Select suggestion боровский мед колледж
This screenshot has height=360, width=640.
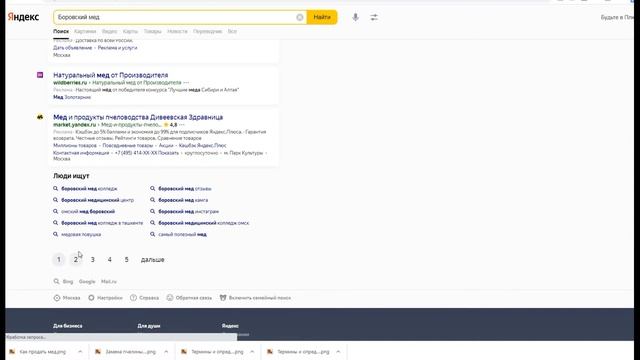point(89,189)
